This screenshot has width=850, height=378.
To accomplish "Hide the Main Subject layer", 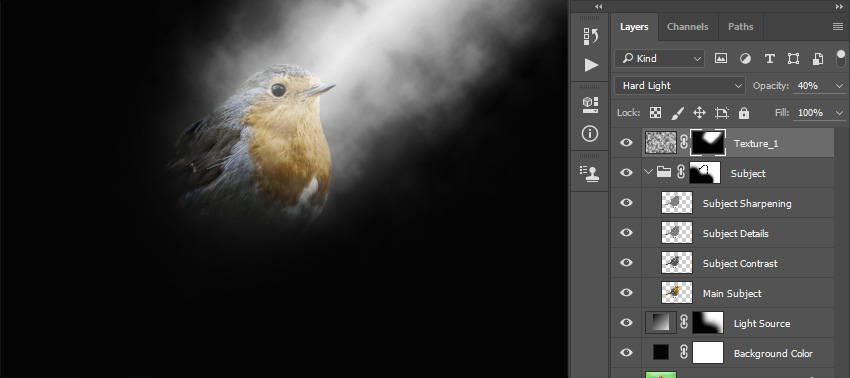I will (x=626, y=293).
